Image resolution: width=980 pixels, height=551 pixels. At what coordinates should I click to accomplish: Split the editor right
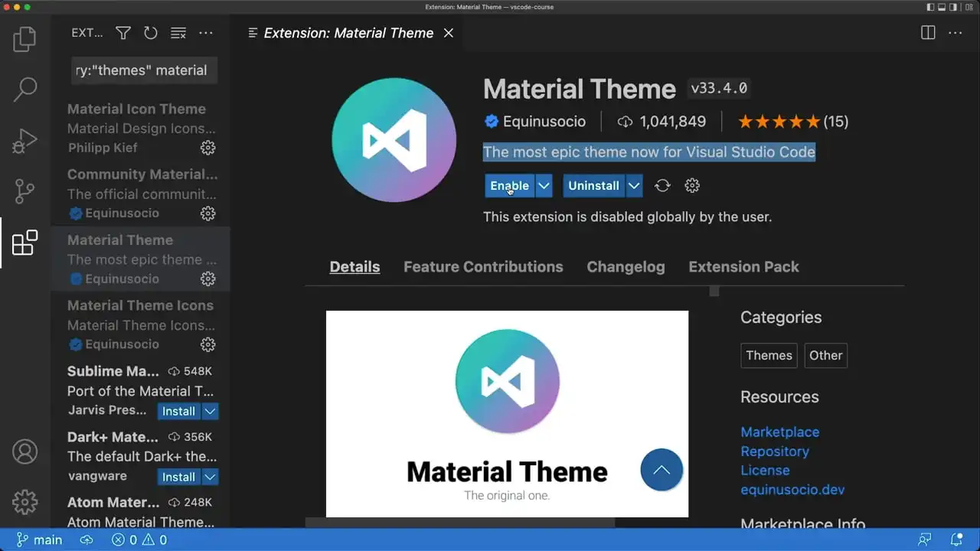pyautogui.click(x=928, y=33)
